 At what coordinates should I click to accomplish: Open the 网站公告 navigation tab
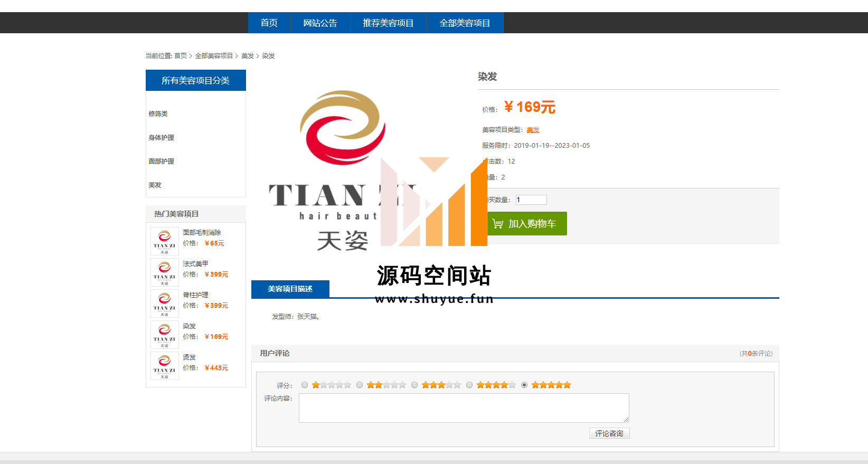(x=320, y=23)
